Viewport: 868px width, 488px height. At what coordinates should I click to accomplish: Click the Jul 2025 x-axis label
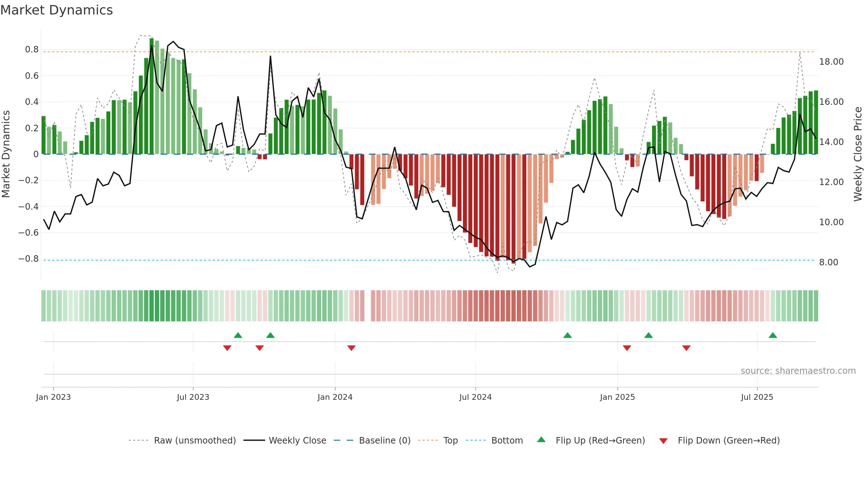[x=757, y=397]
